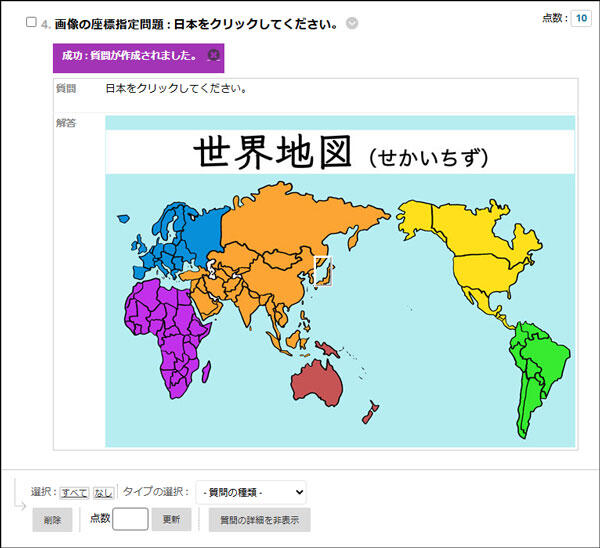This screenshot has width=600, height=548.
Task: Click the 選択： label at bottom
Action: pyautogui.click(x=44, y=492)
